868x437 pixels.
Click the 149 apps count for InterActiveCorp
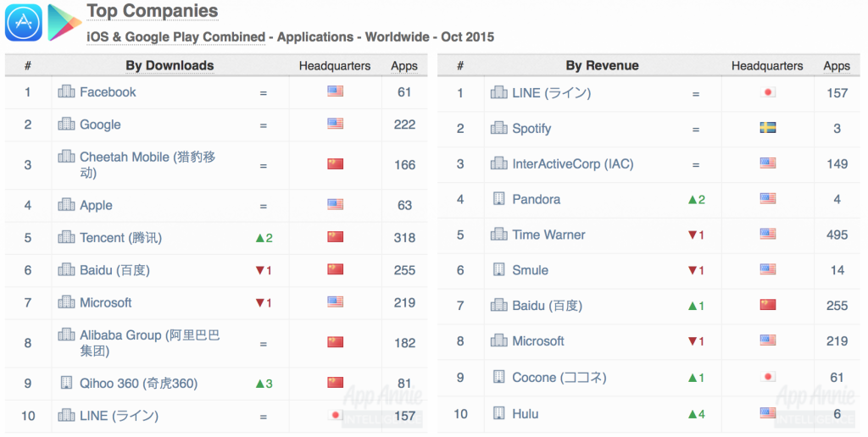coord(837,163)
